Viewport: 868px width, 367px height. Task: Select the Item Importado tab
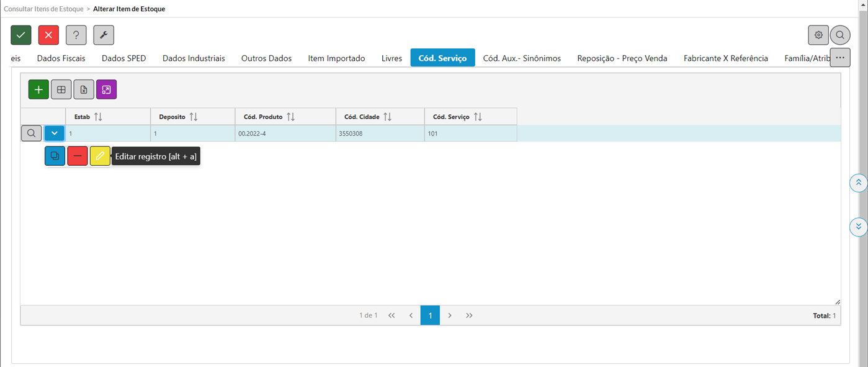[336, 58]
